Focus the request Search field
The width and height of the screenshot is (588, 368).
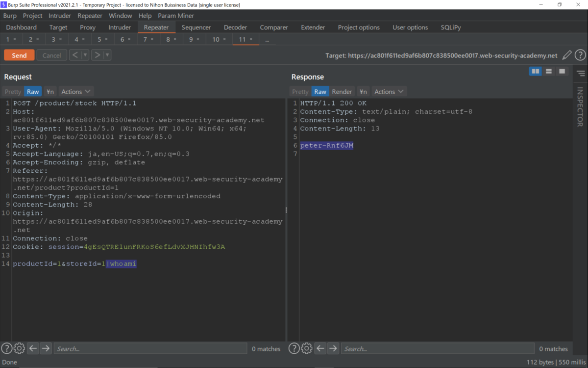click(150, 348)
